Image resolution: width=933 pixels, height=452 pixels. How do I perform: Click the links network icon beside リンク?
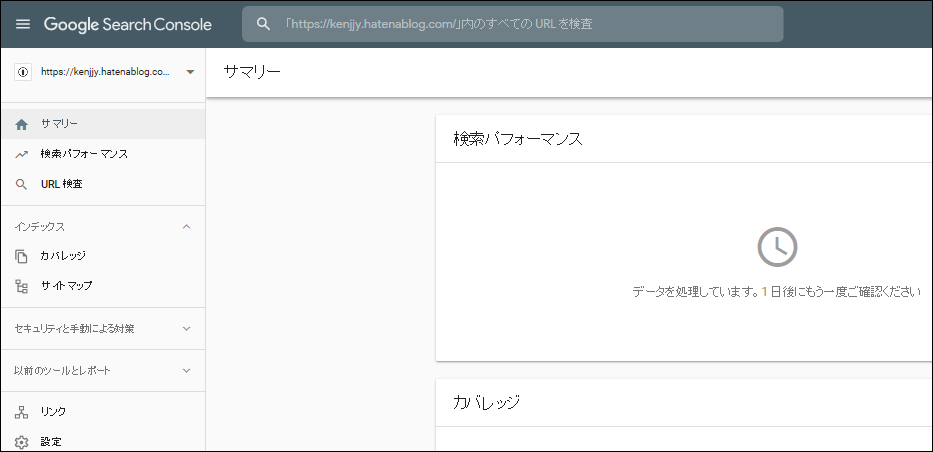(x=21, y=412)
